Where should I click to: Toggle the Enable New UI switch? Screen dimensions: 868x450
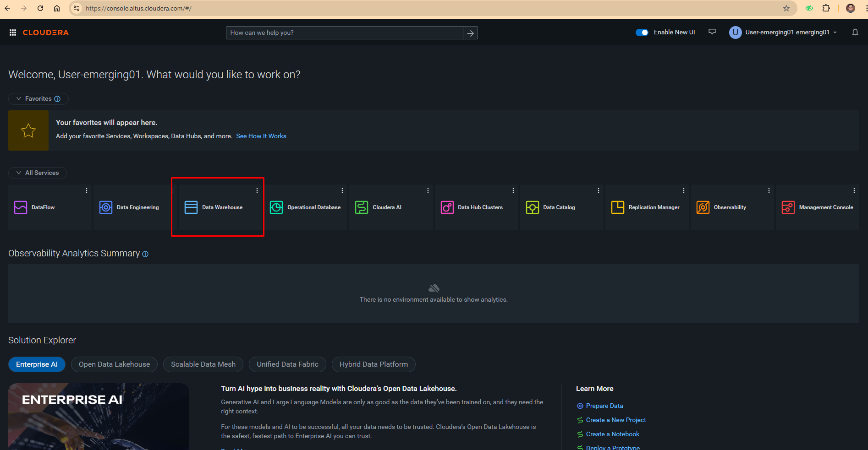642,33
